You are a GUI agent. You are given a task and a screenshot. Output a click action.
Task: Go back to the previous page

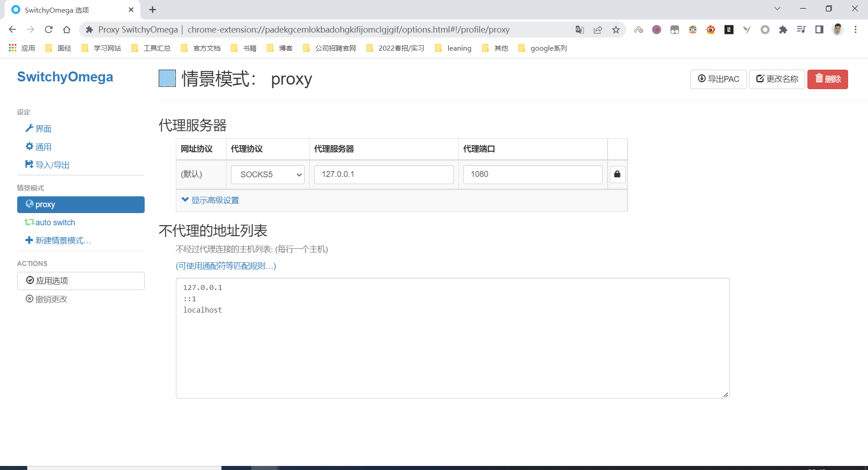click(13, 30)
